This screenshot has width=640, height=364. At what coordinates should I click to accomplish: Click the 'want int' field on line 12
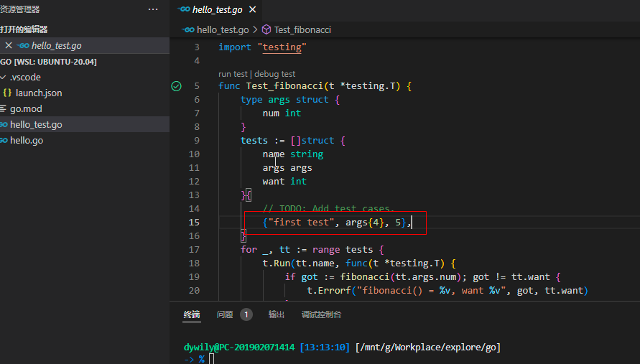pyautogui.click(x=284, y=181)
